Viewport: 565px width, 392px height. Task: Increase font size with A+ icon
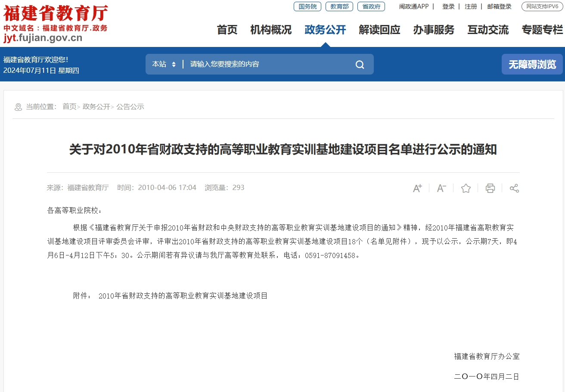coord(417,188)
